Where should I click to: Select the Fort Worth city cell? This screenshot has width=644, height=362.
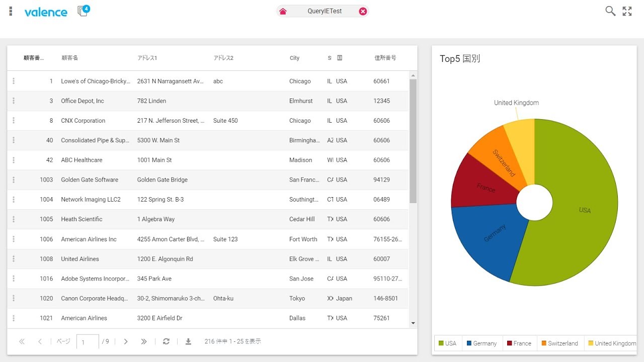click(303, 239)
